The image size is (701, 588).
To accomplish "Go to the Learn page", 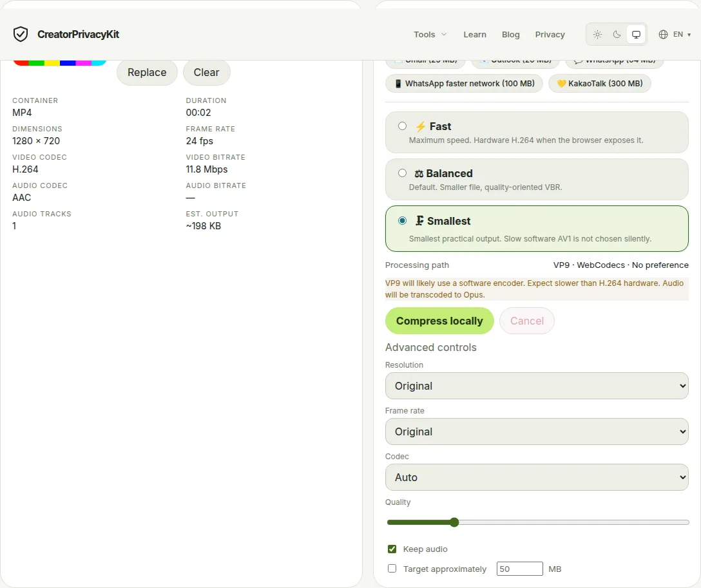I will pyautogui.click(x=475, y=34).
